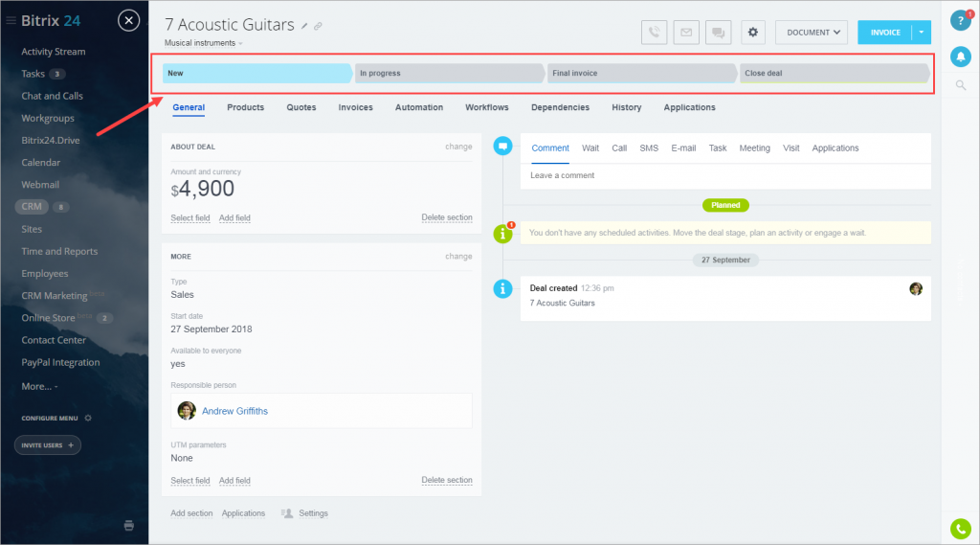The width and height of the screenshot is (980, 545).
Task: Open Bitrix24.Drive in sidebar
Action: (x=51, y=140)
